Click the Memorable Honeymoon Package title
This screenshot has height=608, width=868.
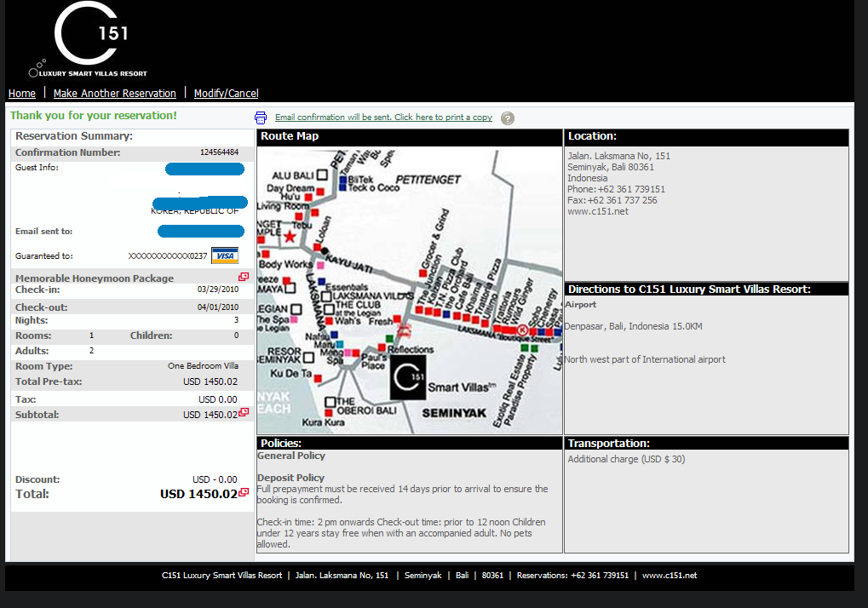tap(95, 278)
